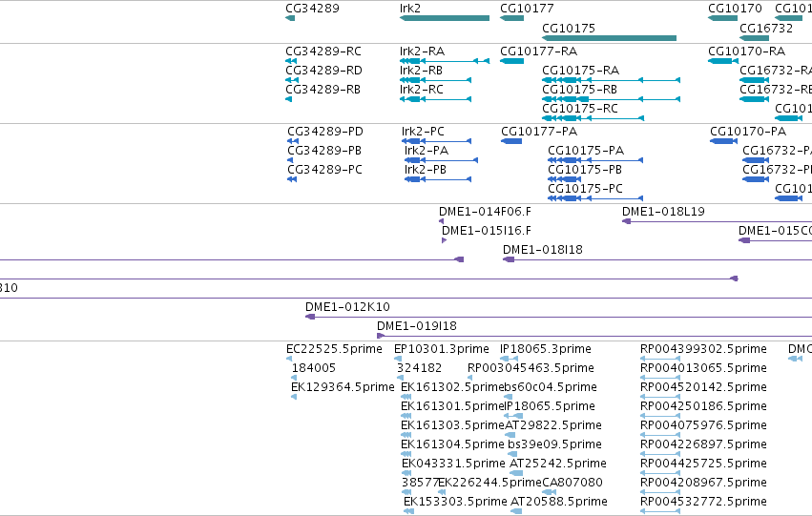Image resolution: width=812 pixels, height=516 pixels.
Task: Select the RP004532772.5prime read
Action: [x=703, y=502]
